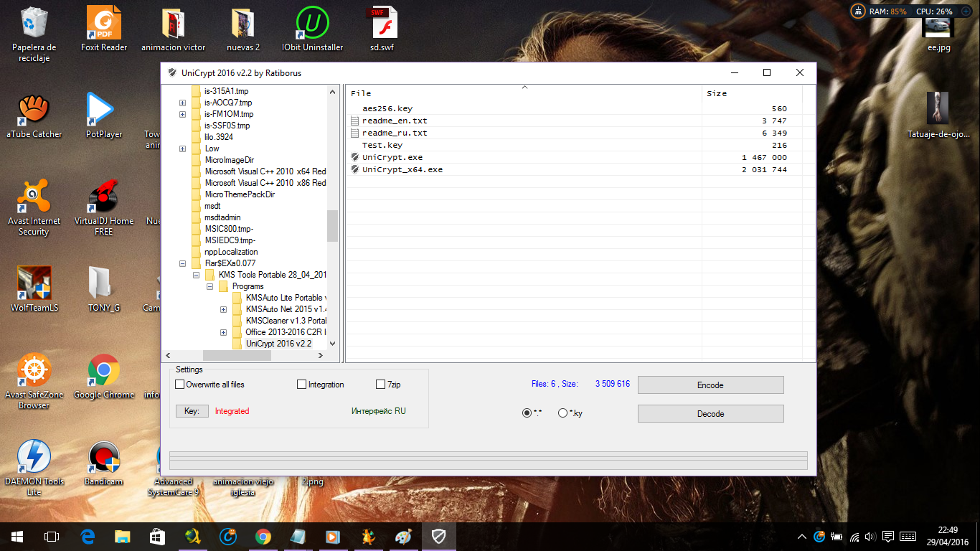Screen dimensions: 980x551
Task: Enable the Owerwrite all files checkbox
Action: pyautogui.click(x=179, y=384)
